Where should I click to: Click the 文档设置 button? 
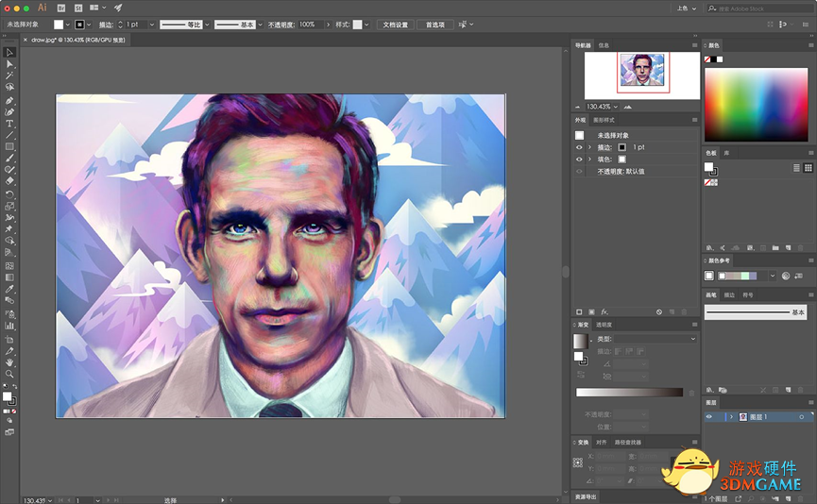(396, 25)
